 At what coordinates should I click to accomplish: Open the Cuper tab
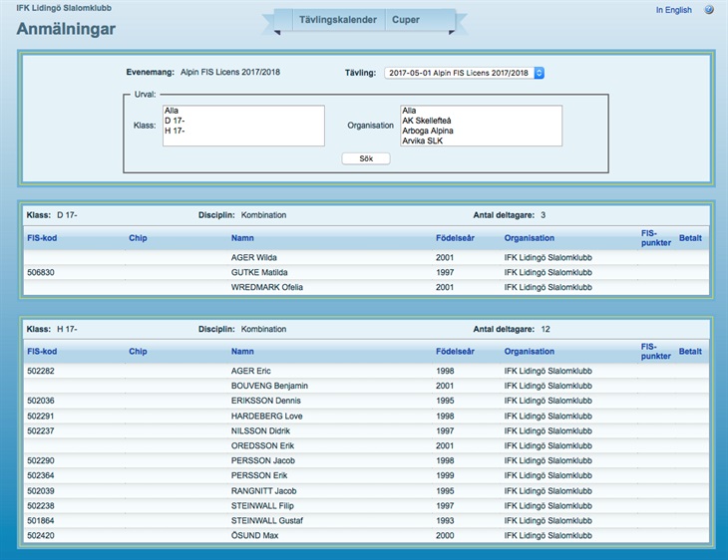(405, 20)
